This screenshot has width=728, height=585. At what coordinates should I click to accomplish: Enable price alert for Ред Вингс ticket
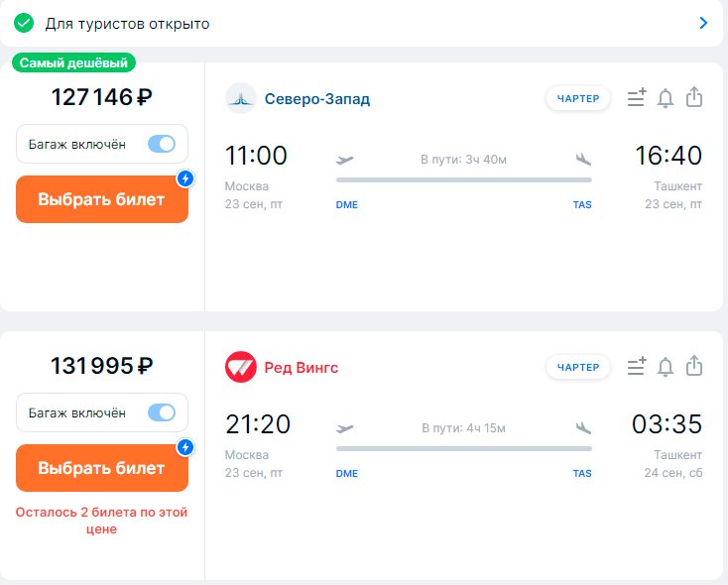coord(666,367)
